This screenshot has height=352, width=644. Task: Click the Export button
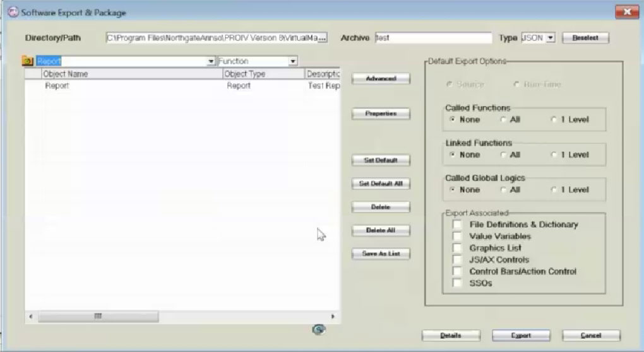[x=521, y=335]
